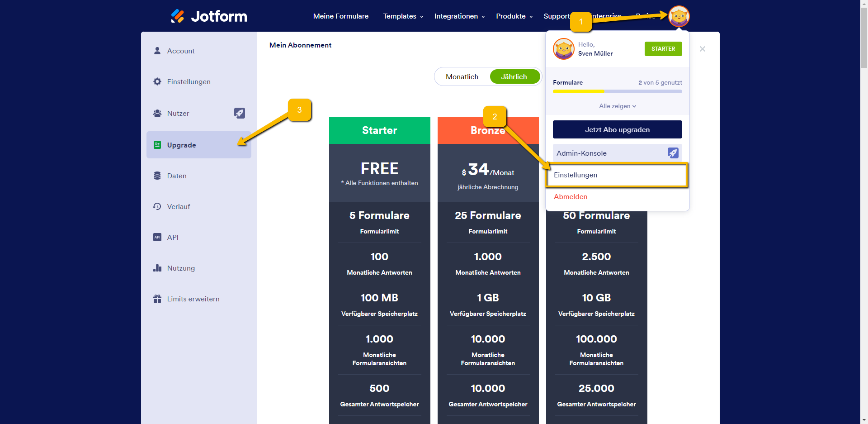The width and height of the screenshot is (868, 424).
Task: Click the Starter plan header
Action: [380, 130]
